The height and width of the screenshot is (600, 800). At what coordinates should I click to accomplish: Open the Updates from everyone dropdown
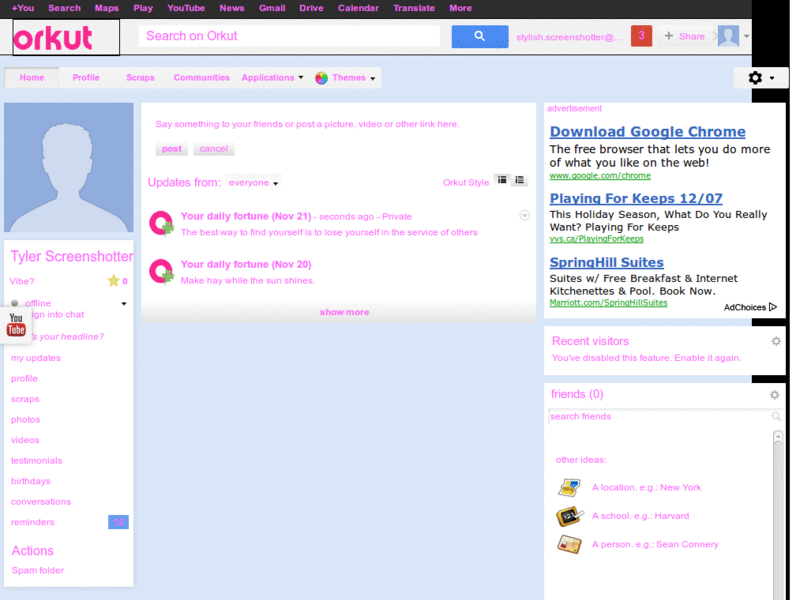click(x=253, y=183)
